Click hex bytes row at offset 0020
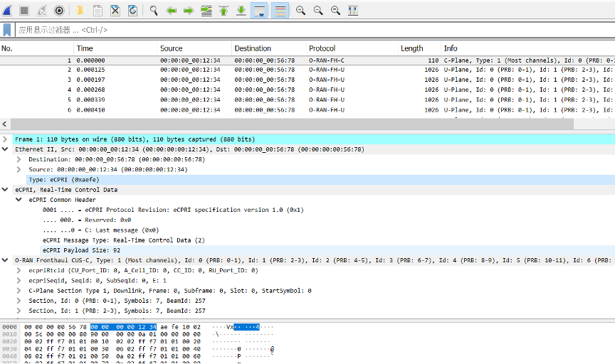This screenshot has width=615, height=364. coord(112,342)
